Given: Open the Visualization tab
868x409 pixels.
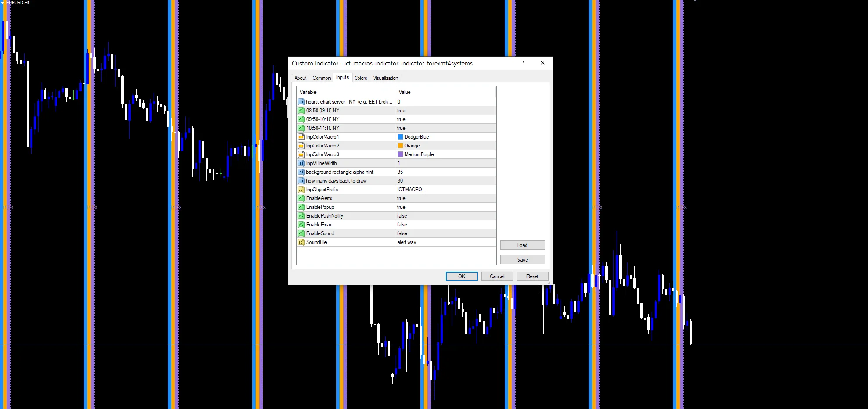Looking at the screenshot, I should pyautogui.click(x=385, y=78).
